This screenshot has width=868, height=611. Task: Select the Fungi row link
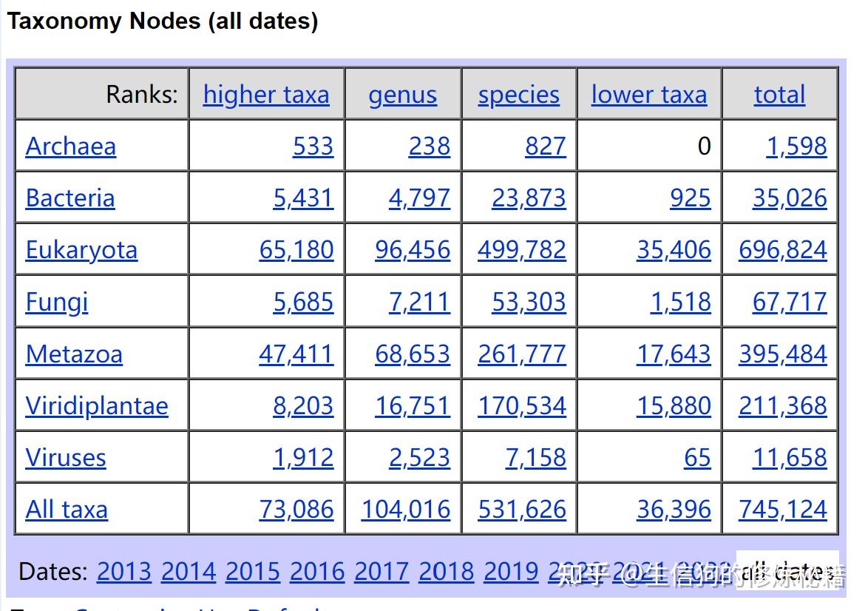(57, 302)
